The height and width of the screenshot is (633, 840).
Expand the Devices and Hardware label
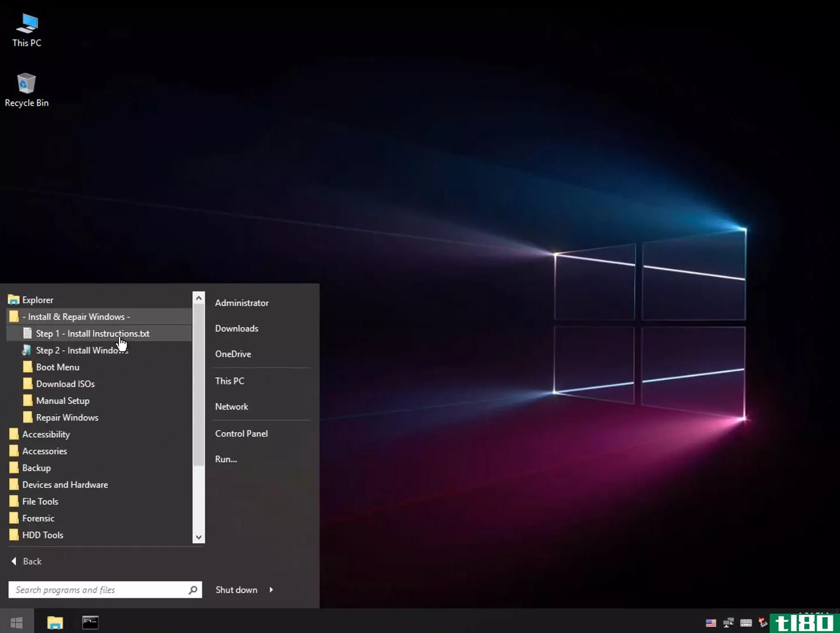[65, 485]
